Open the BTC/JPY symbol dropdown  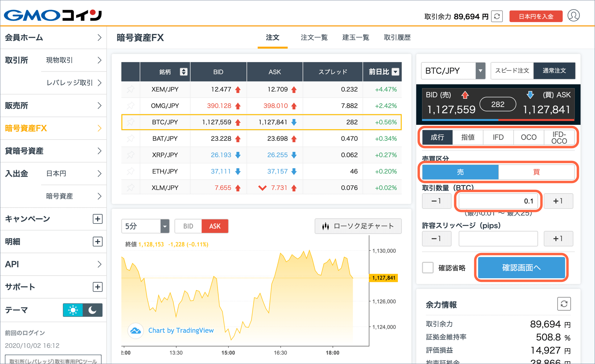[x=453, y=71]
